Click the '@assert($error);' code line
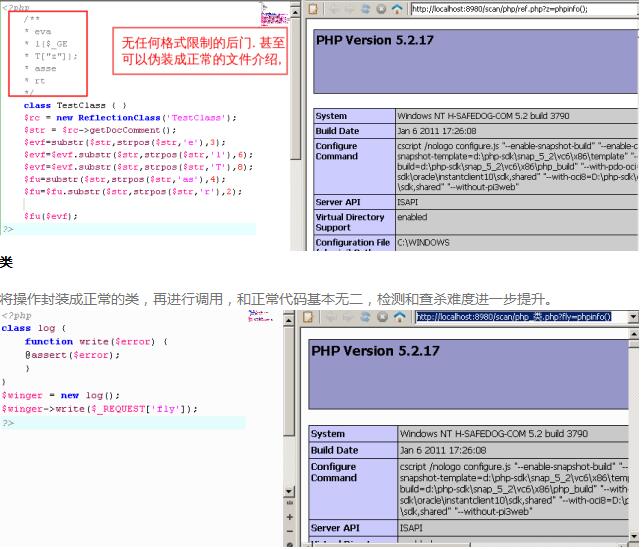Screen dimensions: 641x549 point(72,355)
